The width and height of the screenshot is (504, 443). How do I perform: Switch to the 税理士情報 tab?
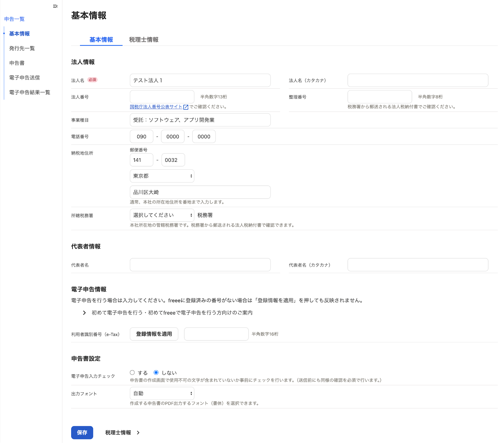144,40
